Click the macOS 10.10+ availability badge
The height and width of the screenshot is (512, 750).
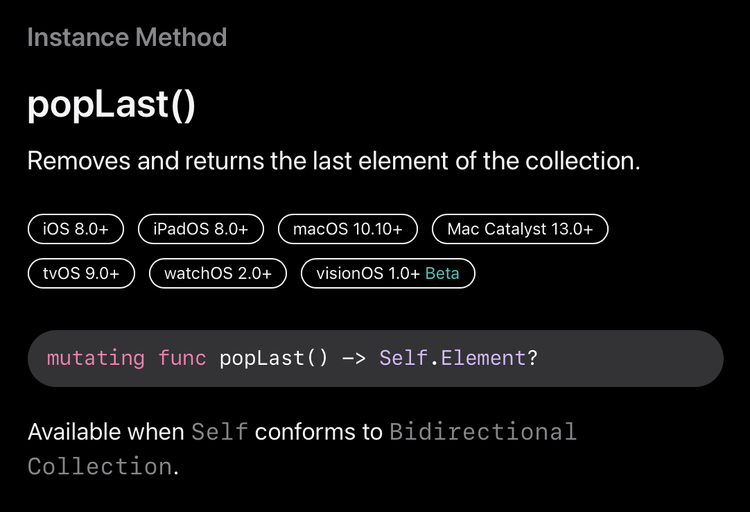click(x=348, y=229)
